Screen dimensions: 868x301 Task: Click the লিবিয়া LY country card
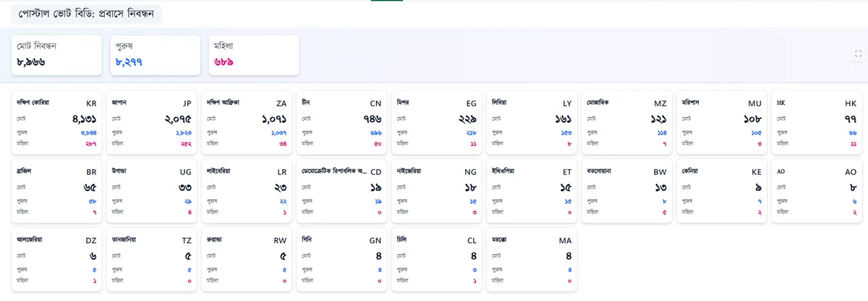click(x=532, y=123)
